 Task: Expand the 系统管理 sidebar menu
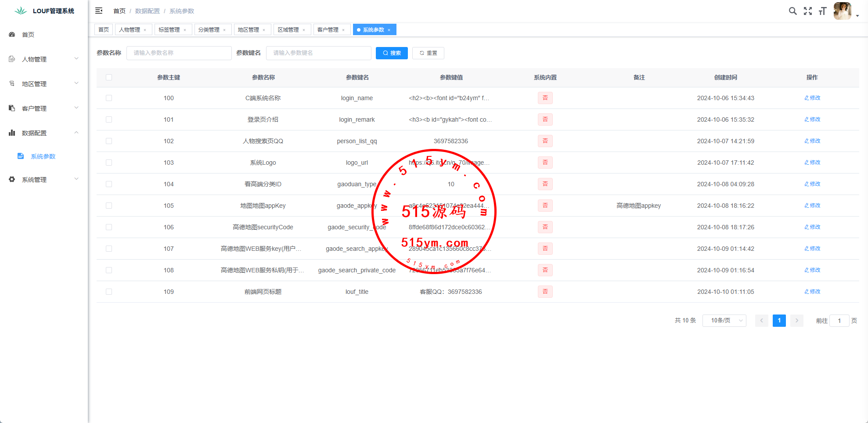[x=44, y=179]
